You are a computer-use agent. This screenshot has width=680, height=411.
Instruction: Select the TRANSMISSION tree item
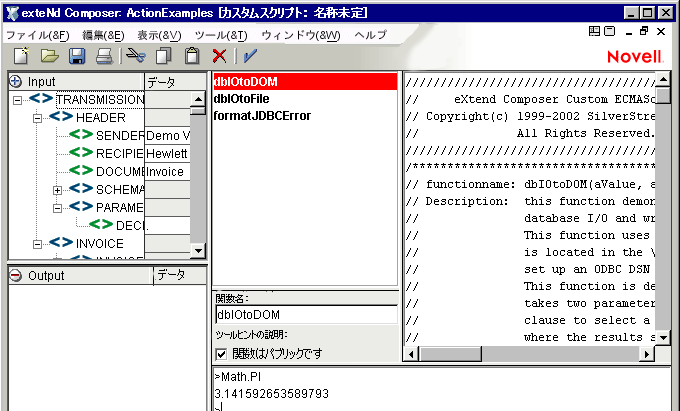coord(100,100)
